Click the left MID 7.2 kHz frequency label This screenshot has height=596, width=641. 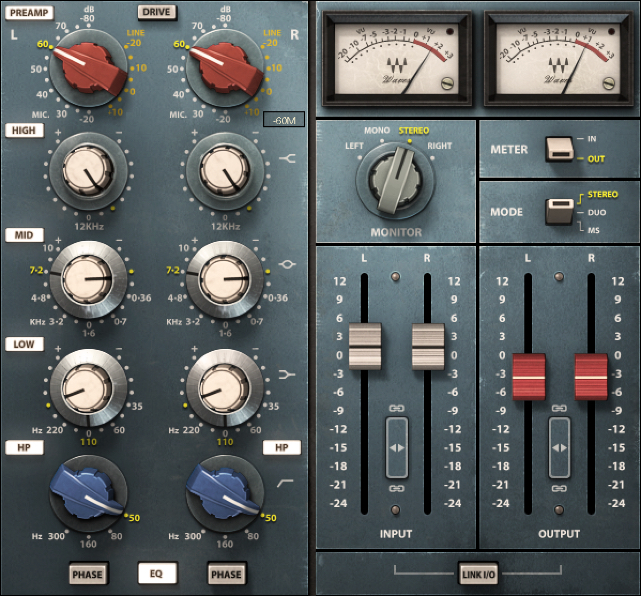click(x=36, y=270)
